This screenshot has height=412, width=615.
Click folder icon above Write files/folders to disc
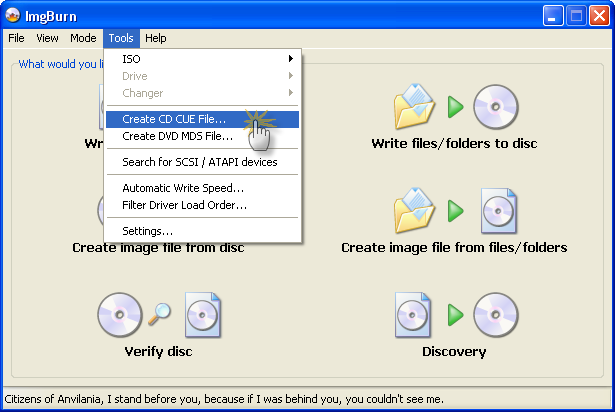click(x=415, y=106)
